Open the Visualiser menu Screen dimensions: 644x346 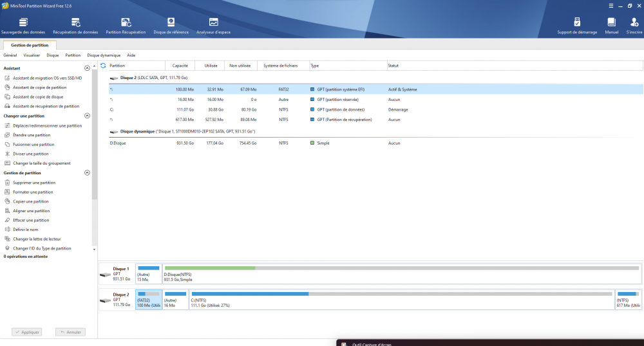coord(32,55)
